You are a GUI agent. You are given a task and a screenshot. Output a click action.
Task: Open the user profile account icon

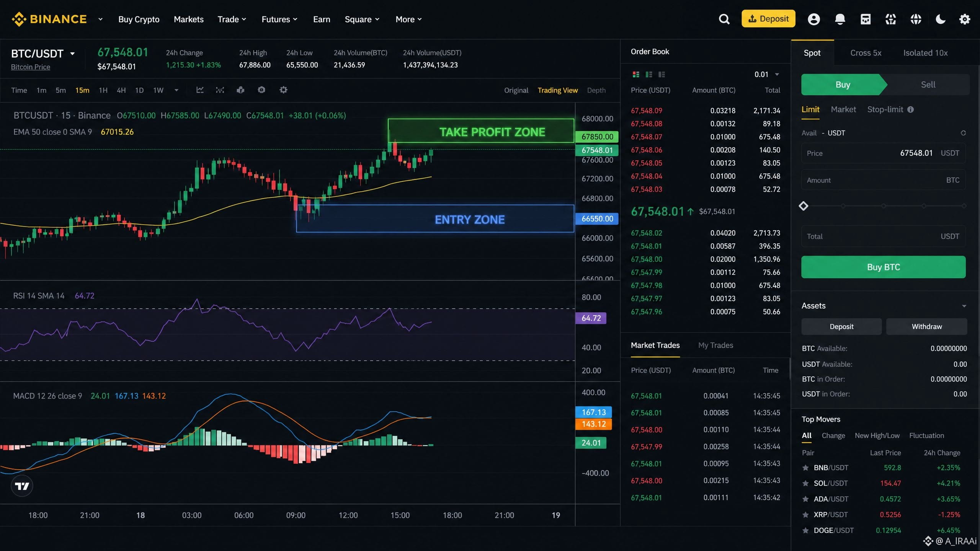pos(813,19)
